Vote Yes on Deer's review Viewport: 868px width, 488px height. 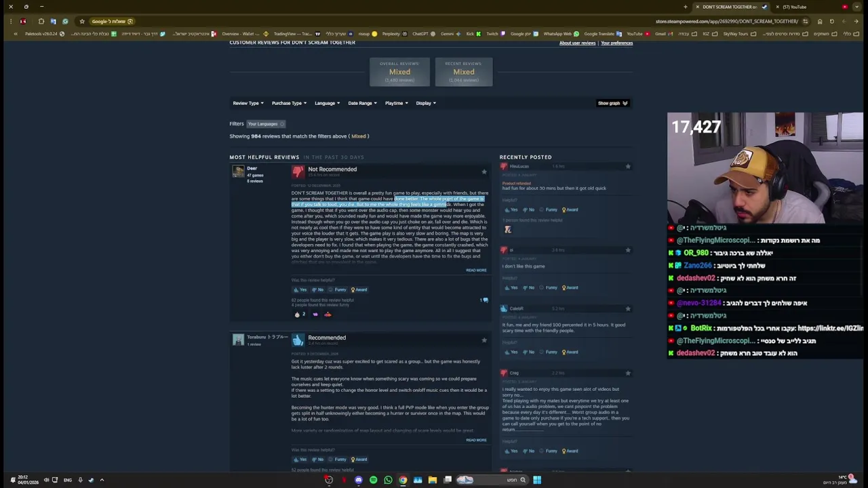coord(300,289)
